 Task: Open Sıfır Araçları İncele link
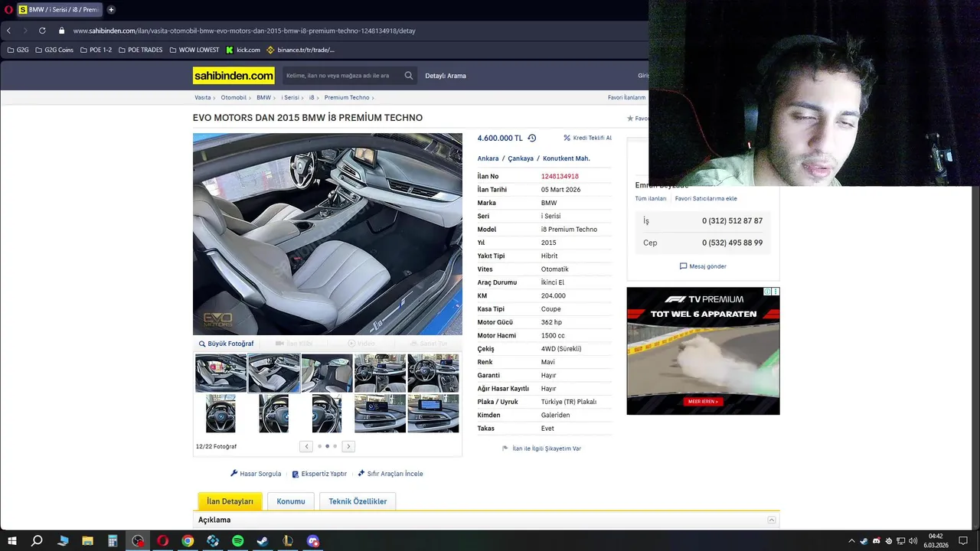coord(390,474)
